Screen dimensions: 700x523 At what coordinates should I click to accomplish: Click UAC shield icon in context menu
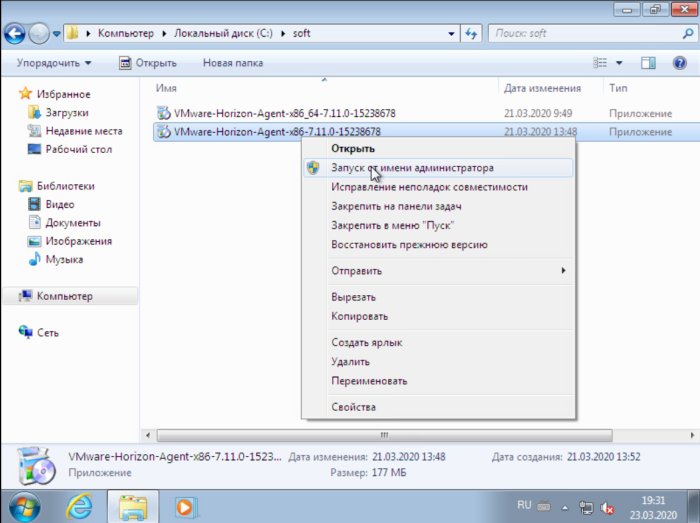click(313, 168)
